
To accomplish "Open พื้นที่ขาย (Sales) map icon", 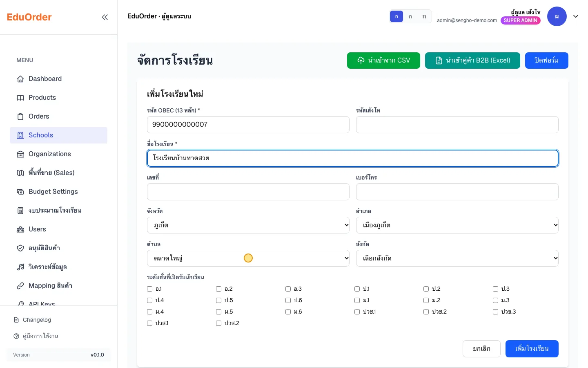I will pyautogui.click(x=20, y=173).
